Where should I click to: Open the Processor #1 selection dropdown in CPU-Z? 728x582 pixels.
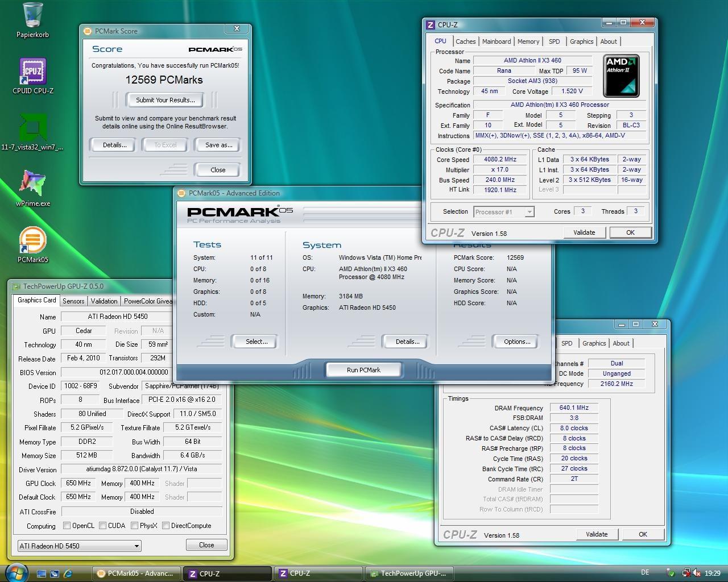(503, 212)
